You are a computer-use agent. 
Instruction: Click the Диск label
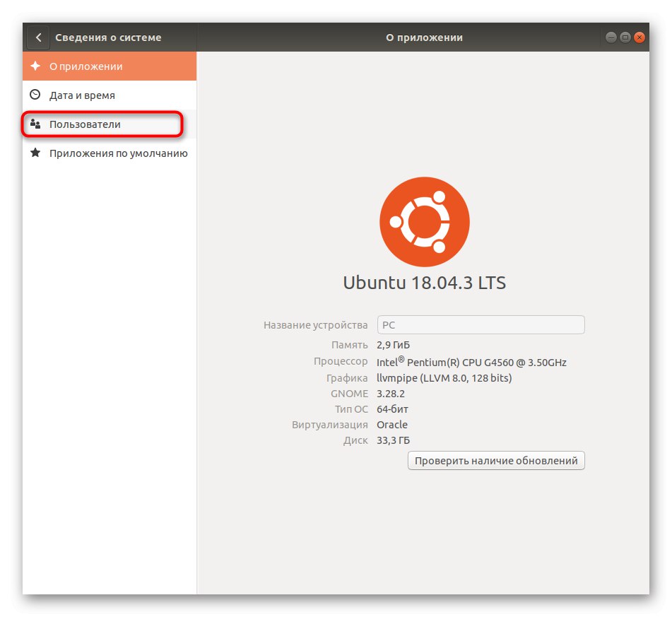coord(355,440)
